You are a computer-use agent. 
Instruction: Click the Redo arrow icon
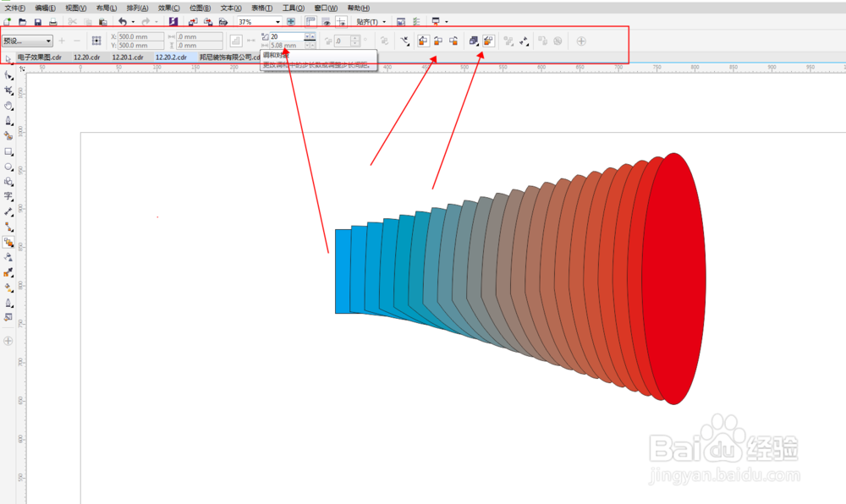click(x=146, y=21)
